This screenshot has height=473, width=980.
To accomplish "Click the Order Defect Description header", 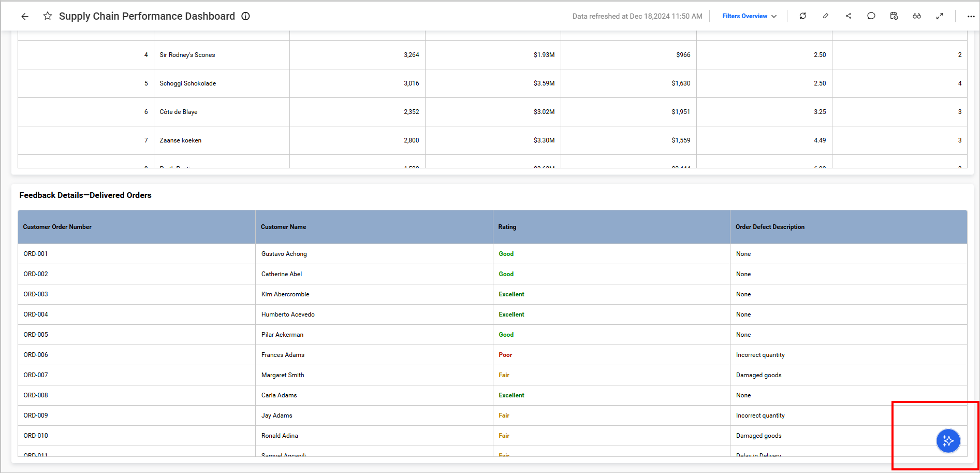I will point(770,227).
